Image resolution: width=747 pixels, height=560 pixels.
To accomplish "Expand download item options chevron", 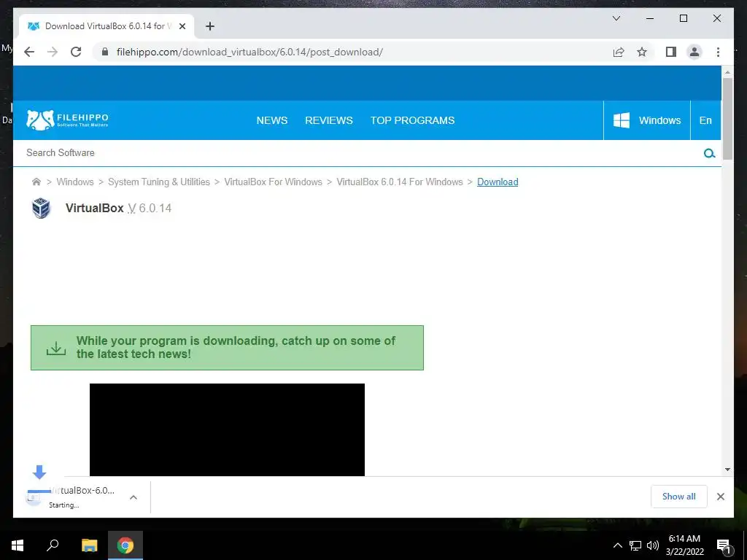I will (133, 497).
